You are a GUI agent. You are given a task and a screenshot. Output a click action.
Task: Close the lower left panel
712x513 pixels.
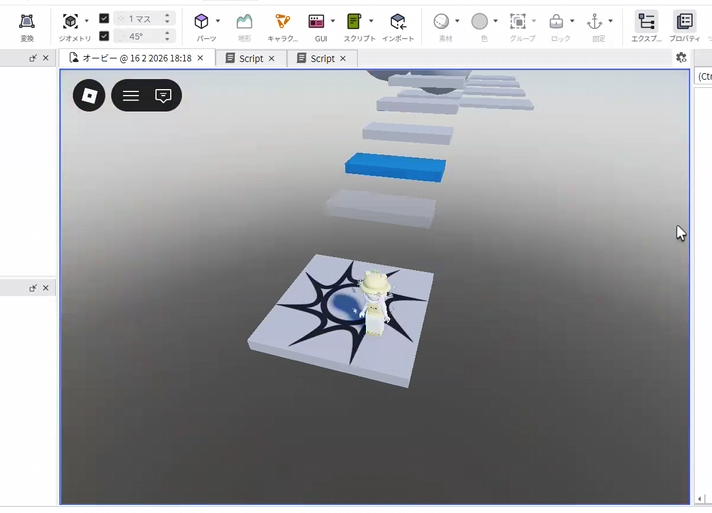pyautogui.click(x=45, y=288)
